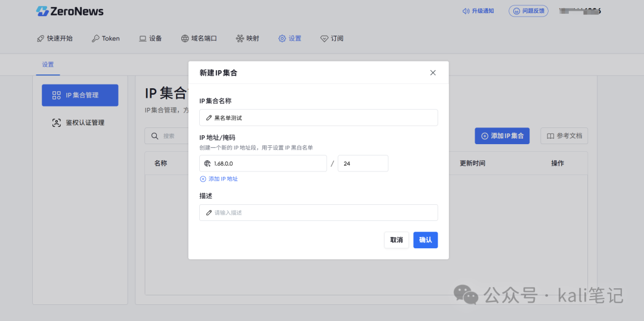Close the 新建IP集合 dialog

pos(433,73)
